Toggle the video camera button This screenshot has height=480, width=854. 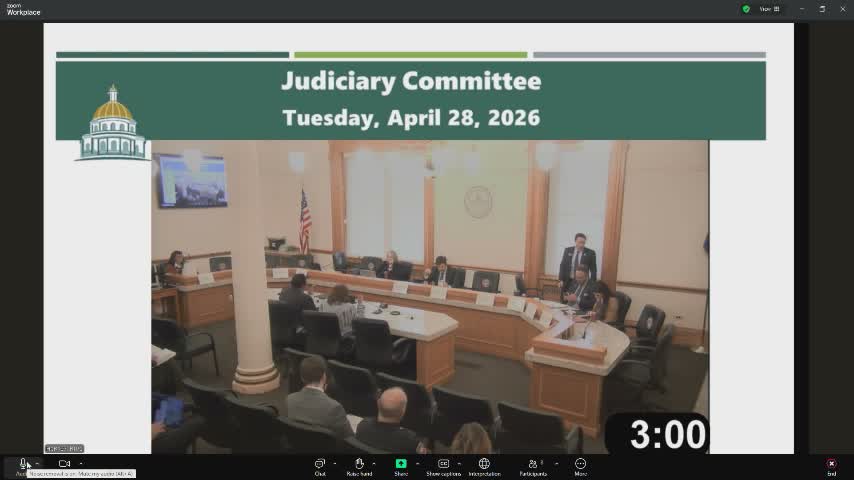click(64, 464)
